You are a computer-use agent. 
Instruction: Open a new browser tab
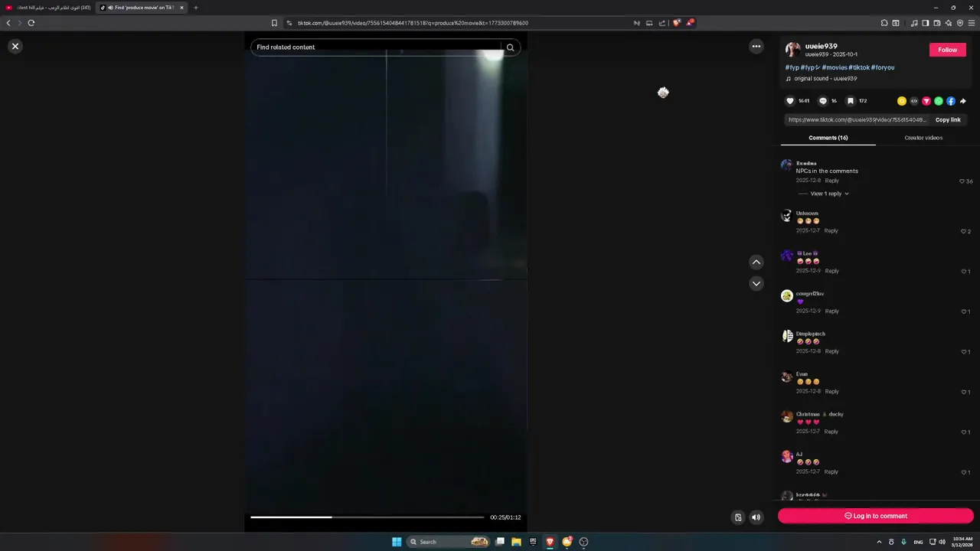(x=195, y=8)
